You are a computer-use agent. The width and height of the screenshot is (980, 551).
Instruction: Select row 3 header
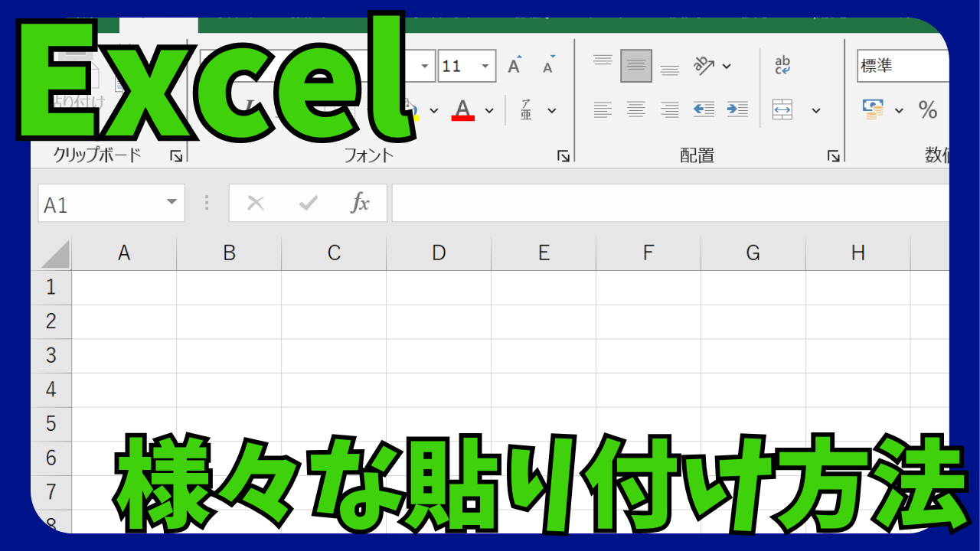[51, 356]
